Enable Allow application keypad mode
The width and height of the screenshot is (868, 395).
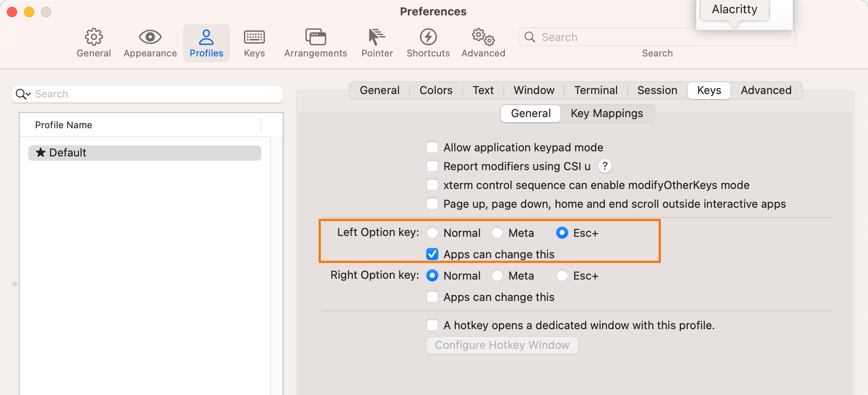pyautogui.click(x=432, y=147)
